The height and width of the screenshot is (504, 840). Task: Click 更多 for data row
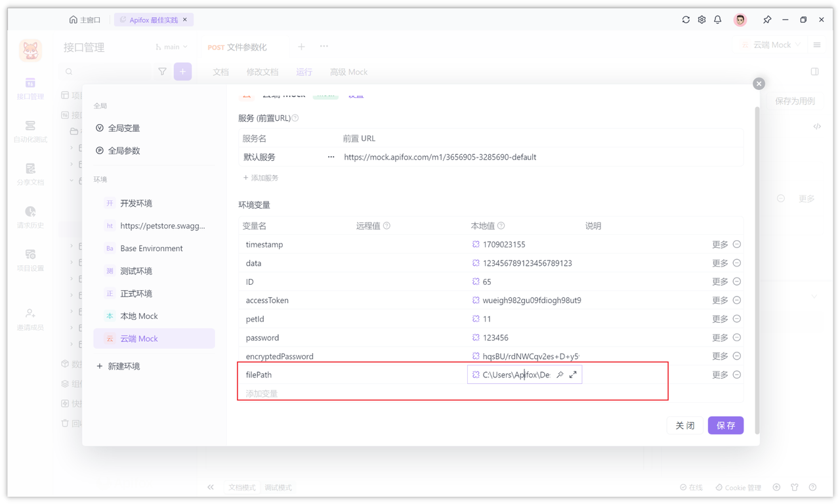point(720,262)
